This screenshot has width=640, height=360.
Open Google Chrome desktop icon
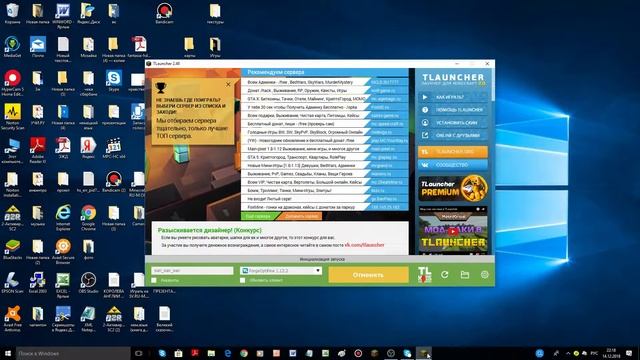(x=88, y=218)
